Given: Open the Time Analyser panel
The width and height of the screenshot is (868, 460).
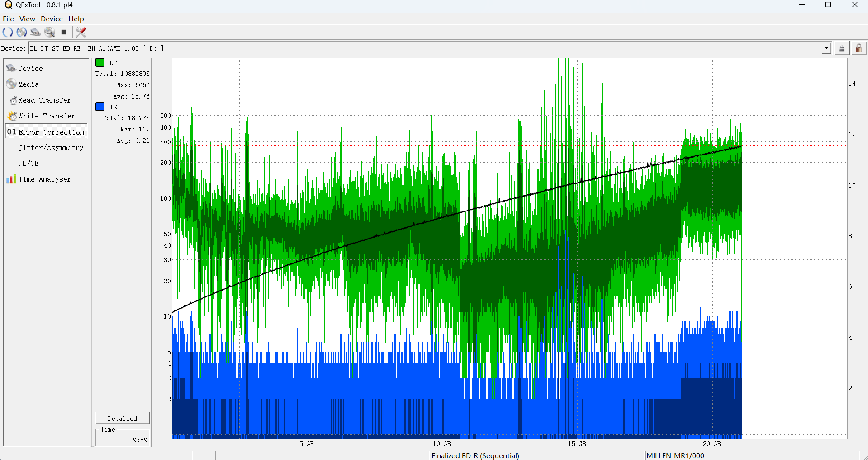Looking at the screenshot, I should [x=44, y=179].
